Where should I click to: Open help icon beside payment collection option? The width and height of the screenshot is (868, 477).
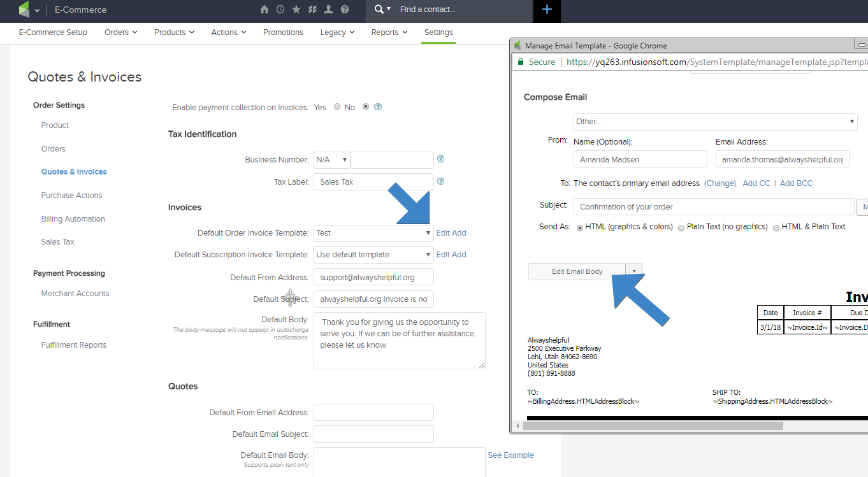point(378,107)
